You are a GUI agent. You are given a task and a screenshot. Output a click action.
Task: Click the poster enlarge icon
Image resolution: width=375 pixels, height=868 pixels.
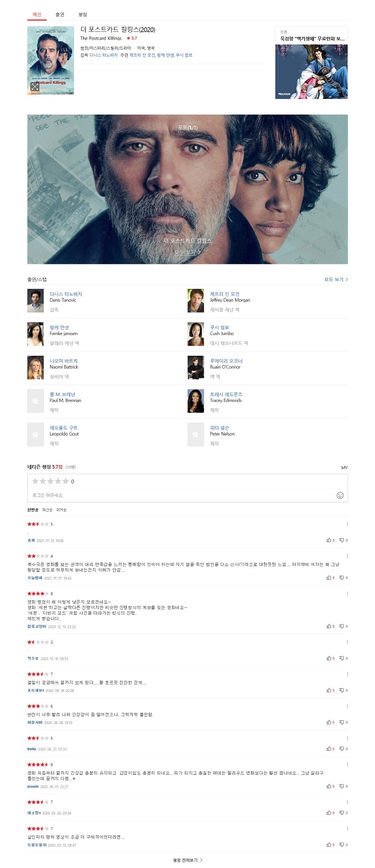tap(35, 87)
